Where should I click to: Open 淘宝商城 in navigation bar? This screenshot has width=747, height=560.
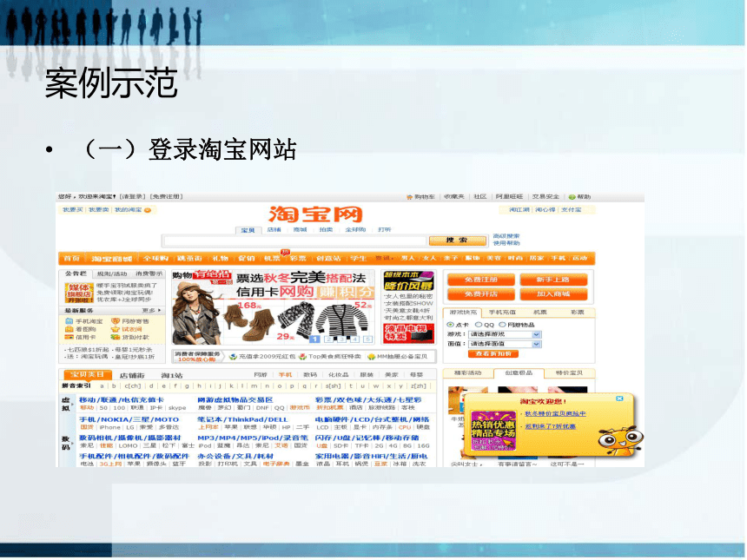coord(112,259)
